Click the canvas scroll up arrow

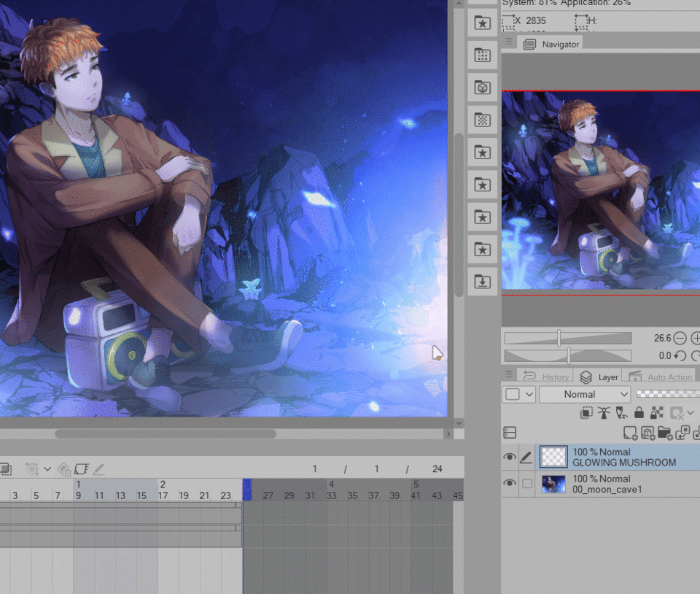click(459, 4)
